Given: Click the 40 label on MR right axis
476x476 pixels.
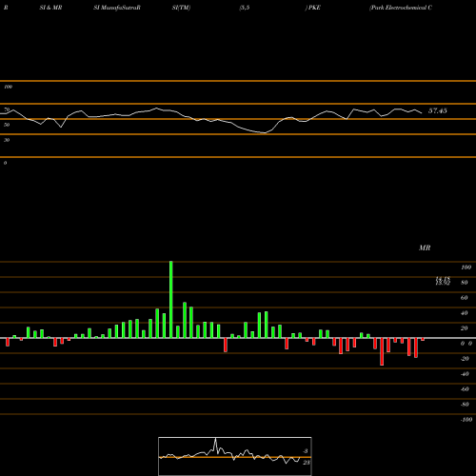Looking at the screenshot, I should click(465, 313).
